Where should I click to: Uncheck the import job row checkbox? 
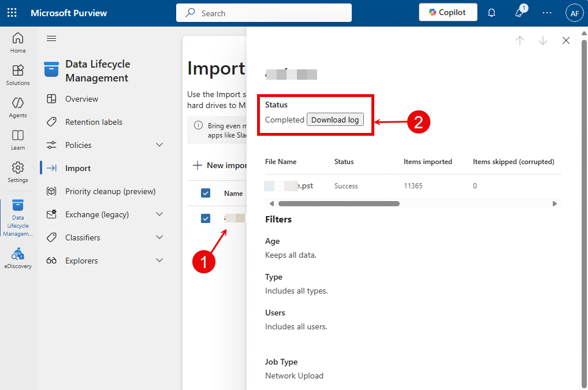coord(206,218)
